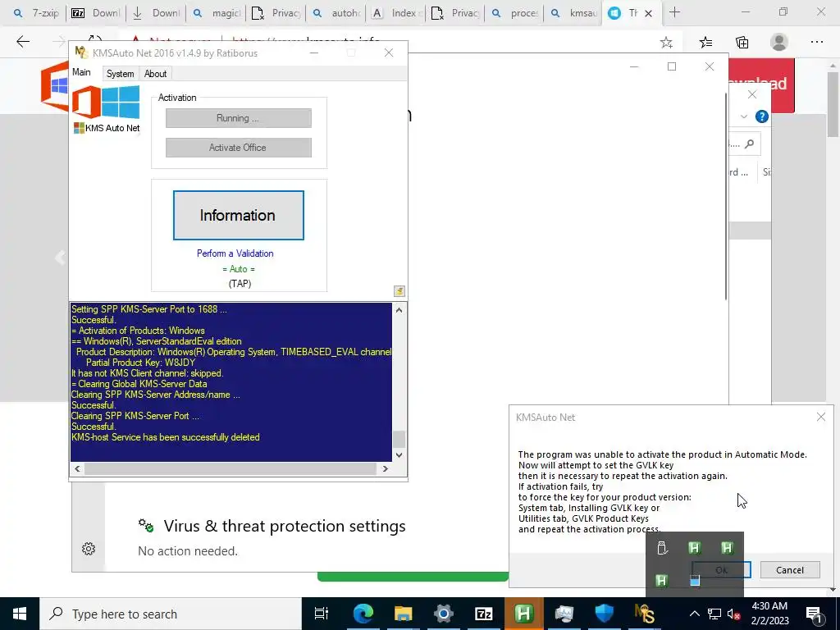Open the taskbar clock and date

pyautogui.click(x=769, y=614)
